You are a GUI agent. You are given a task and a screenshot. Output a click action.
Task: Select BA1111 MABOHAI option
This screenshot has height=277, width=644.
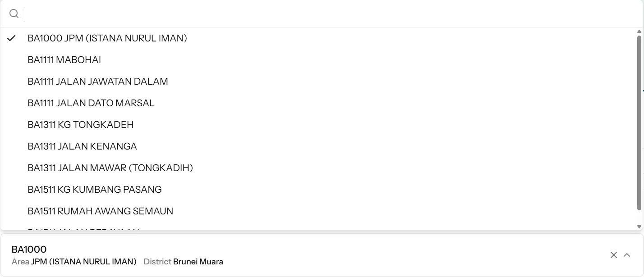point(64,60)
